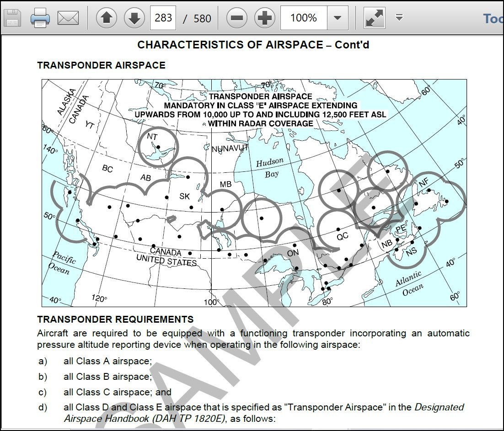The height and width of the screenshot is (431, 504).
Task: Click the NT territory label on the map
Action: [x=152, y=137]
